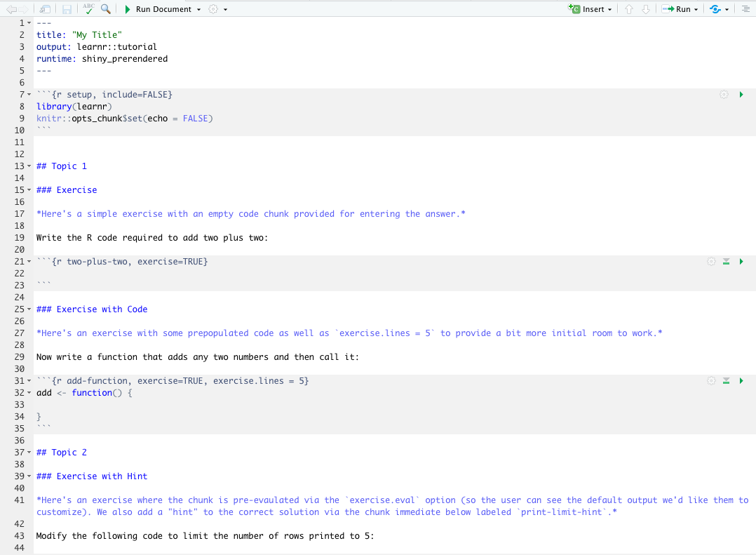The height and width of the screenshot is (555, 756).
Task: Click italic "Here's a simple exercise" line
Action: coord(251,213)
